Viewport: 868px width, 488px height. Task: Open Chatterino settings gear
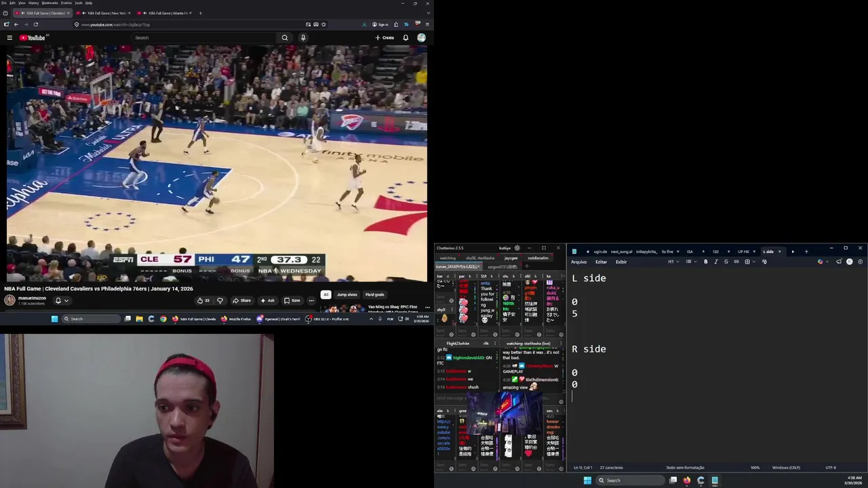[x=517, y=248]
